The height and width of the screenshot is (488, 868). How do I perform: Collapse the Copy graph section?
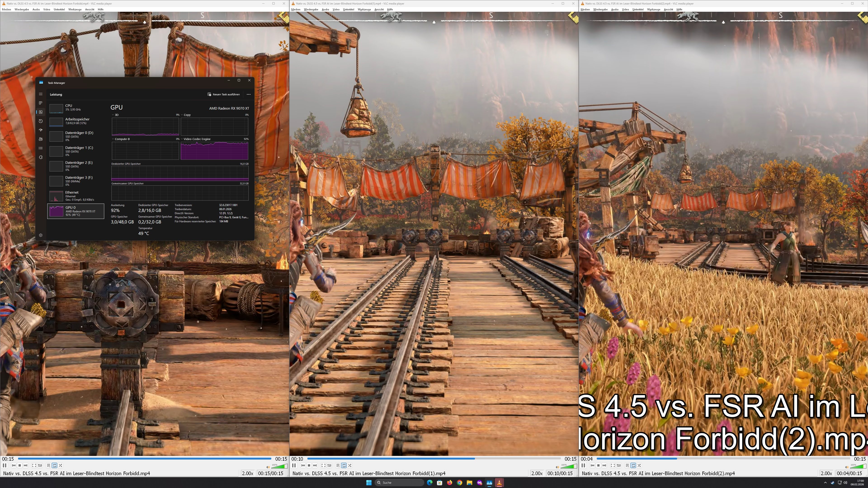pyautogui.click(x=182, y=115)
